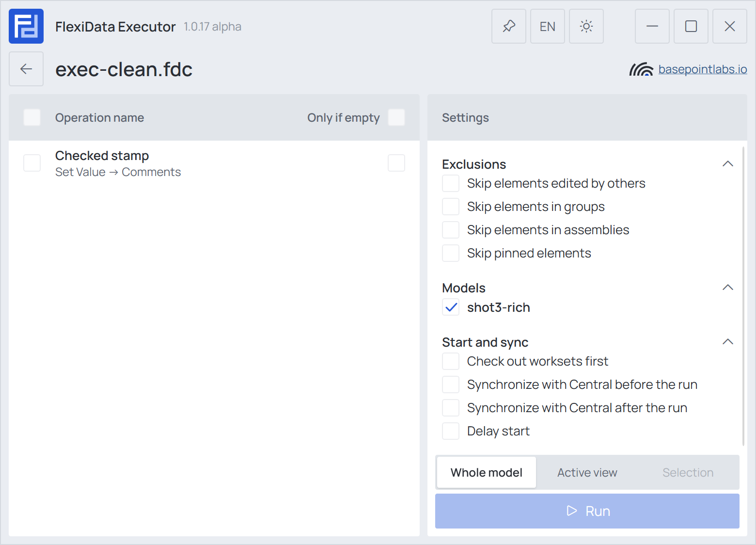The width and height of the screenshot is (756, 545).
Task: Click the Settings panel header text
Action: click(465, 118)
